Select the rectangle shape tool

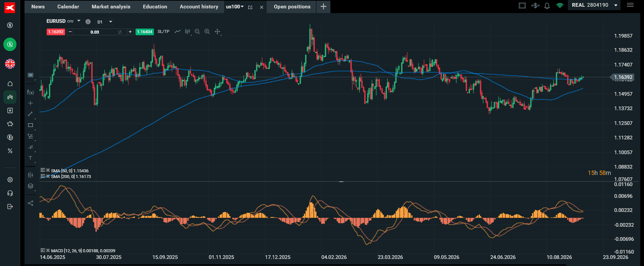pyautogui.click(x=31, y=125)
